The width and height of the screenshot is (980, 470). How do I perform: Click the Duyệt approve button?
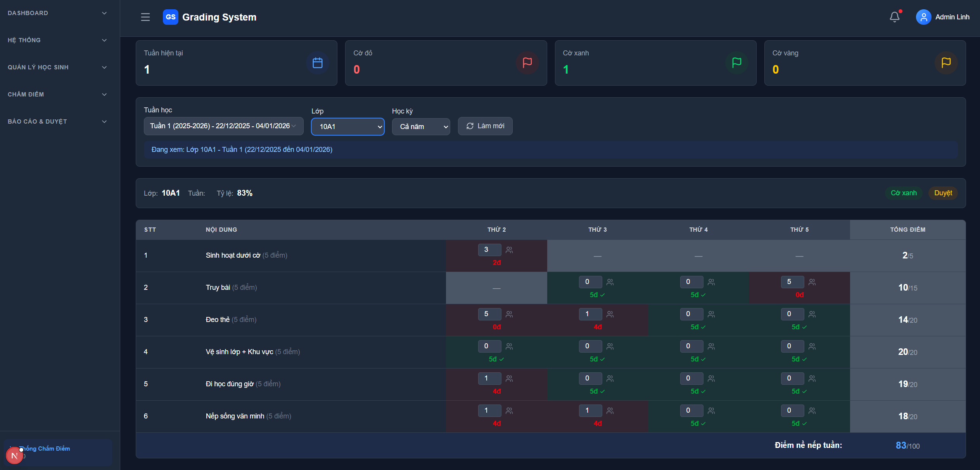point(943,193)
